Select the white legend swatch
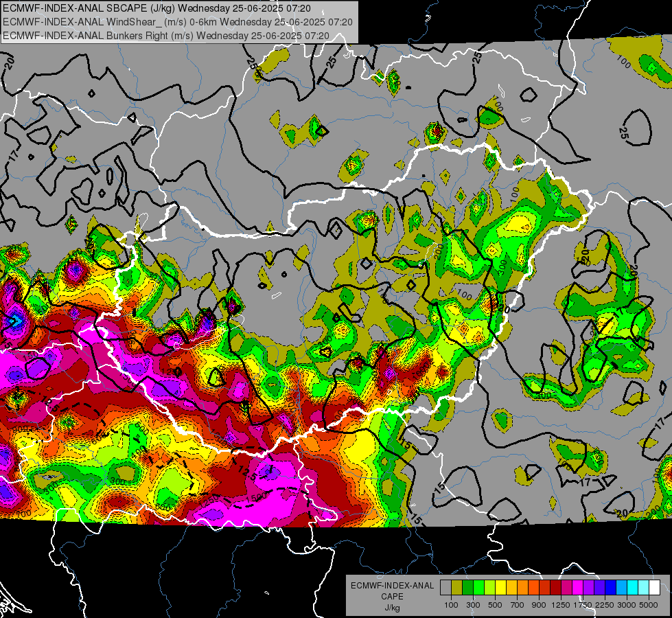This screenshot has height=618, width=672. coord(655,588)
